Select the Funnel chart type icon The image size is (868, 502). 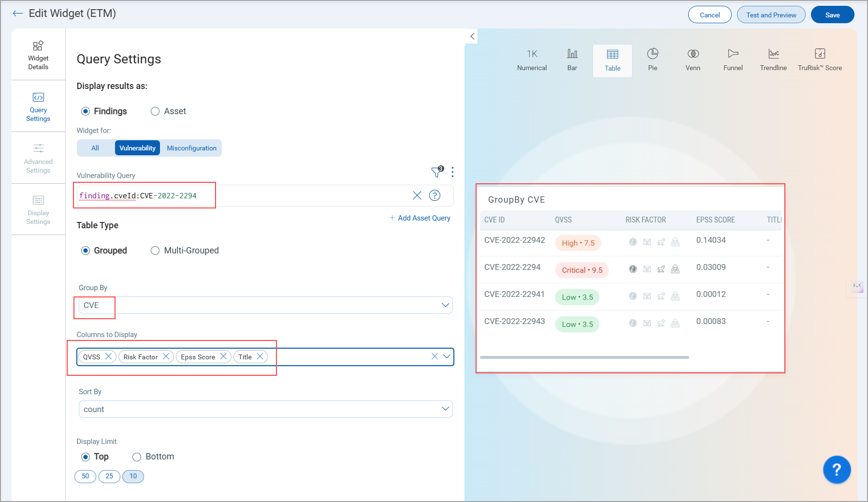(x=733, y=59)
